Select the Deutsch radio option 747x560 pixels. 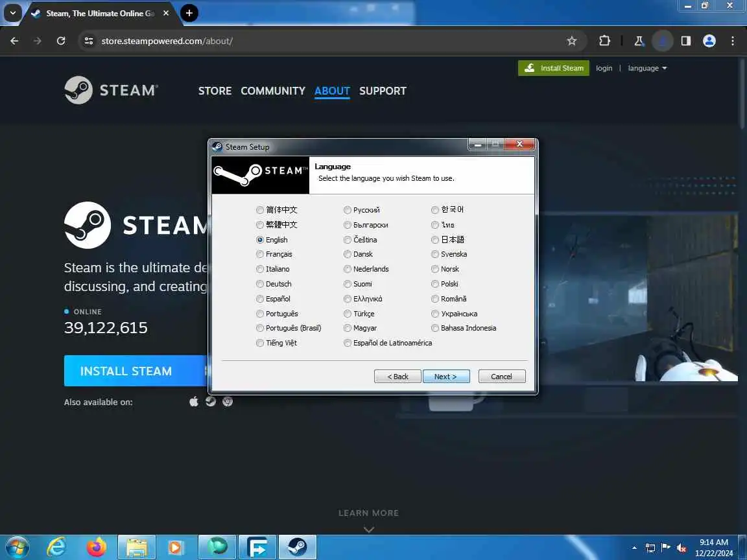[x=259, y=284]
